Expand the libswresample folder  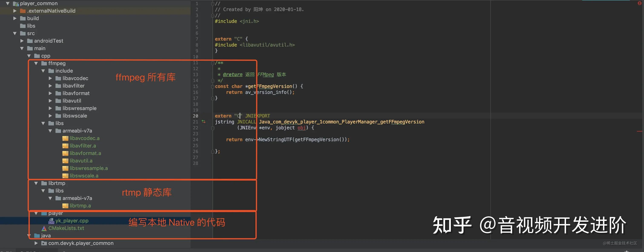click(50, 108)
